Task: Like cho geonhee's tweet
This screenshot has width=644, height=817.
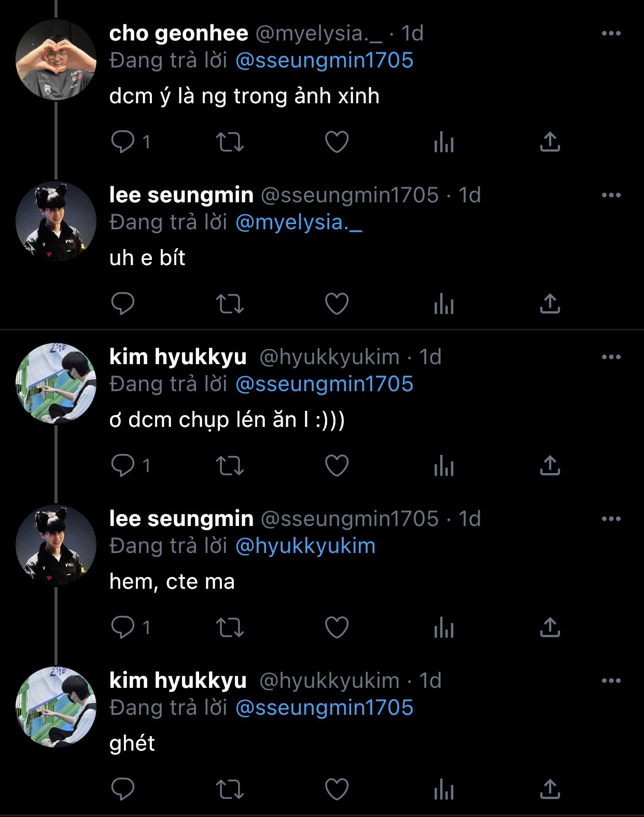Action: (x=337, y=142)
